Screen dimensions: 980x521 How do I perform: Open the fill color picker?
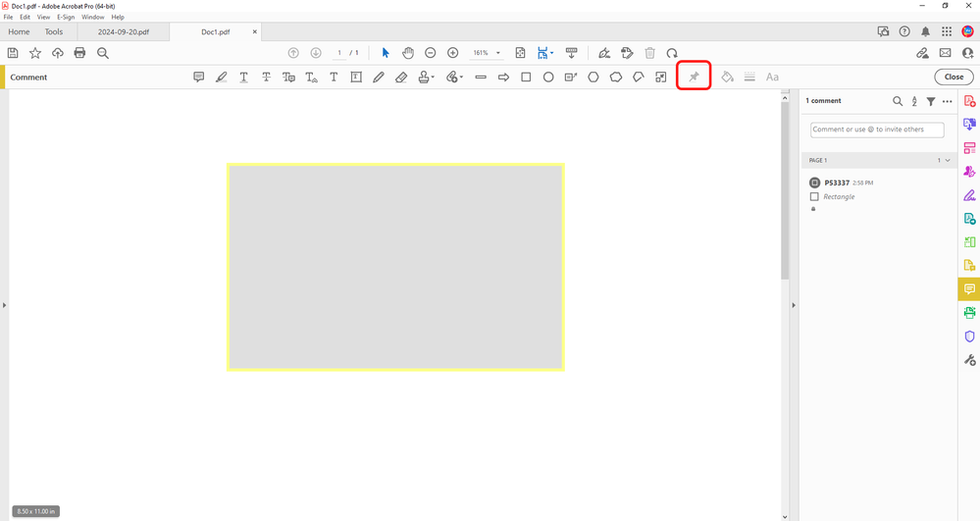point(728,77)
